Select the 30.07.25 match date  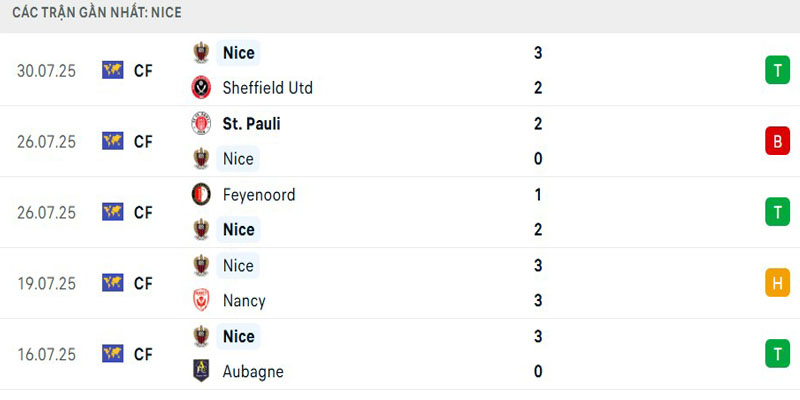(46, 70)
